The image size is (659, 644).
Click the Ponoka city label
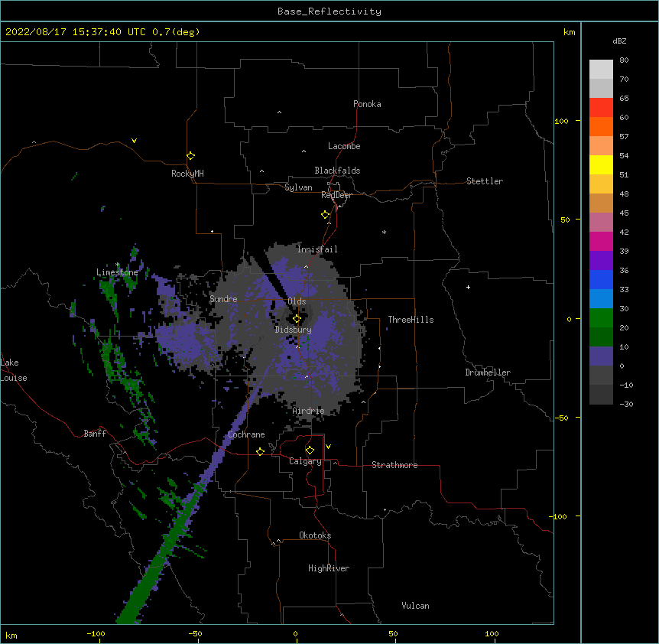pyautogui.click(x=367, y=104)
